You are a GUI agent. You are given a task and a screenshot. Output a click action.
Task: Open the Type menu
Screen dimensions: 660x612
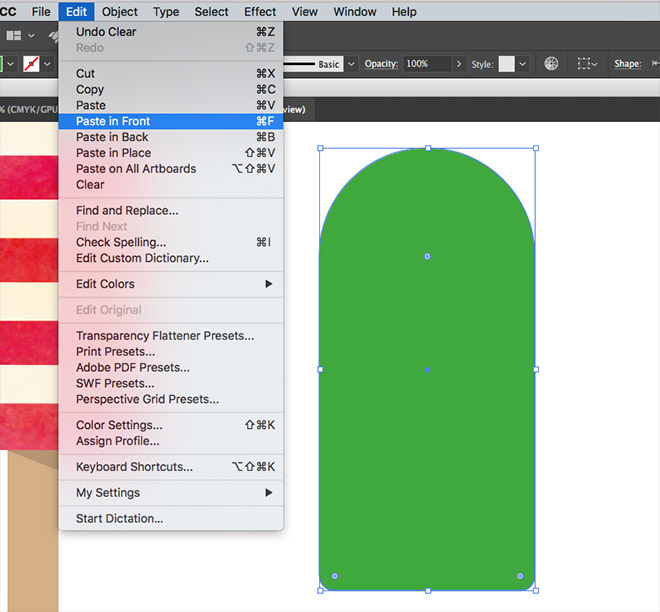click(x=166, y=12)
